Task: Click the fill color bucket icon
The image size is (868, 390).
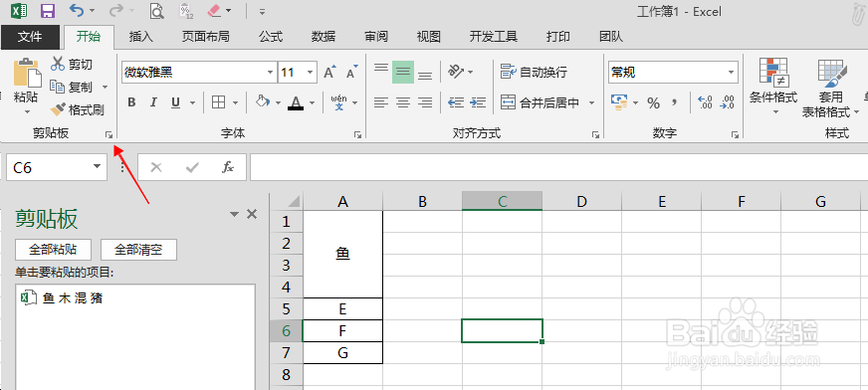Action: [263, 102]
